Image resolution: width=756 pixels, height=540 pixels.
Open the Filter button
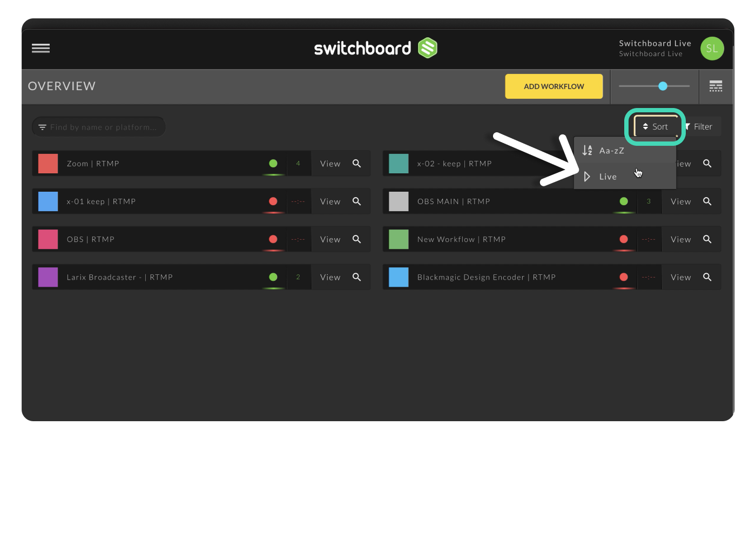point(700,127)
